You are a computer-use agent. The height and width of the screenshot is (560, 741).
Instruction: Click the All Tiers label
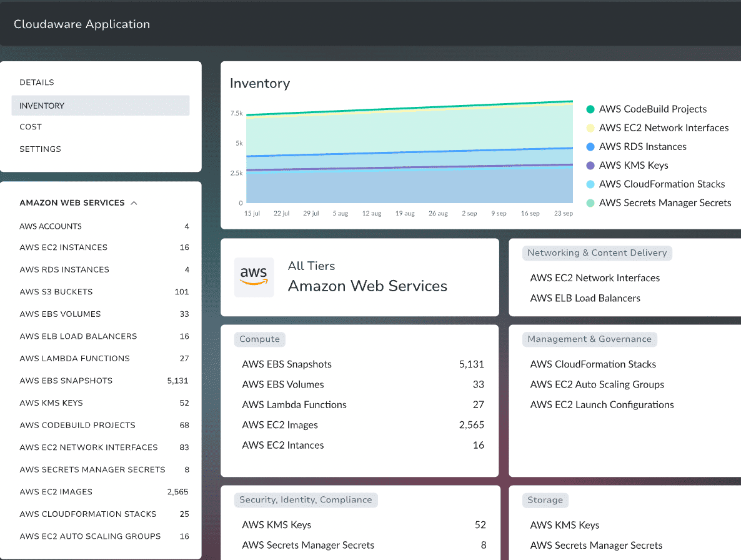[311, 266]
